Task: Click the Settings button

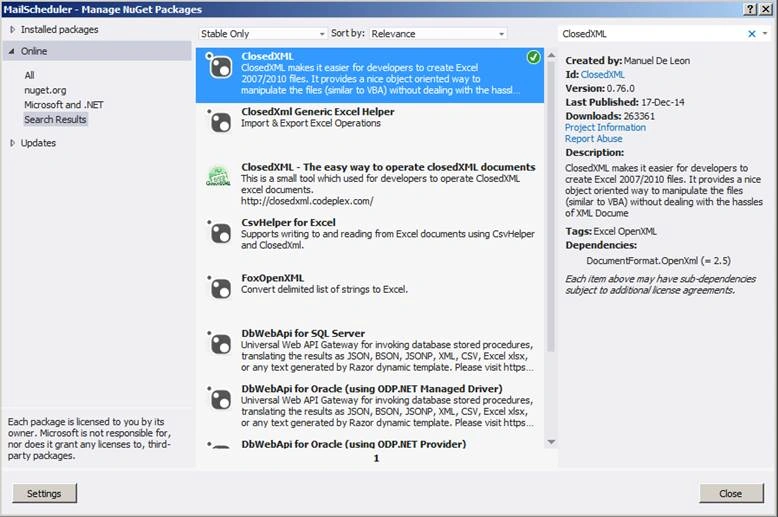Action: (44, 493)
